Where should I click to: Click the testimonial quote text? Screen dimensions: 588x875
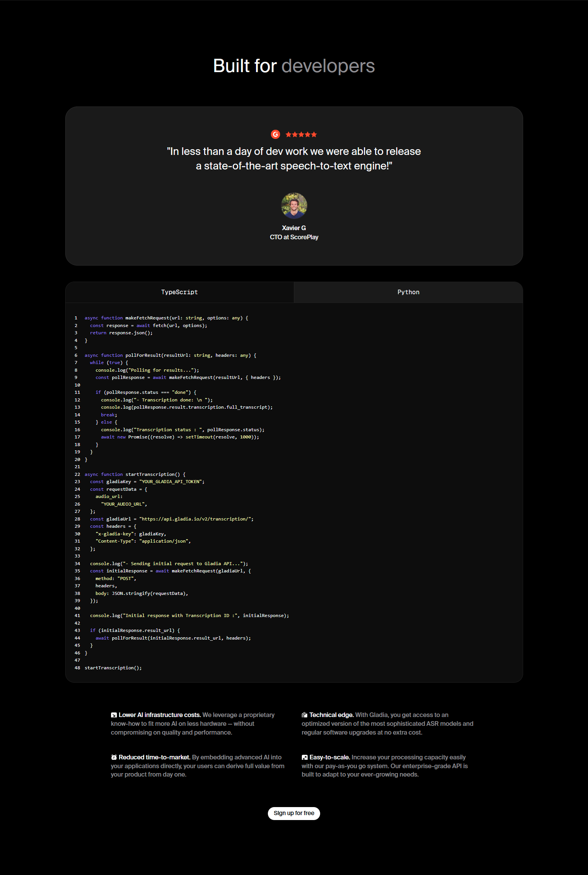coord(294,158)
